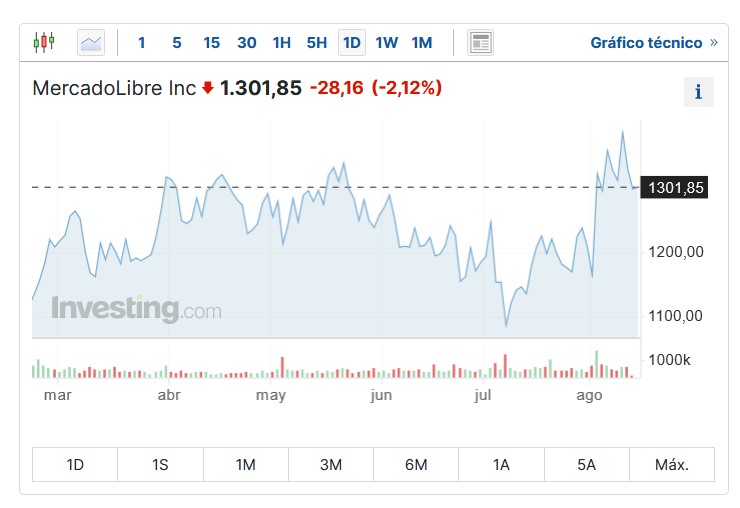This screenshot has height=508, width=740.
Task: Choose the 30 minute interval
Action: point(247,43)
